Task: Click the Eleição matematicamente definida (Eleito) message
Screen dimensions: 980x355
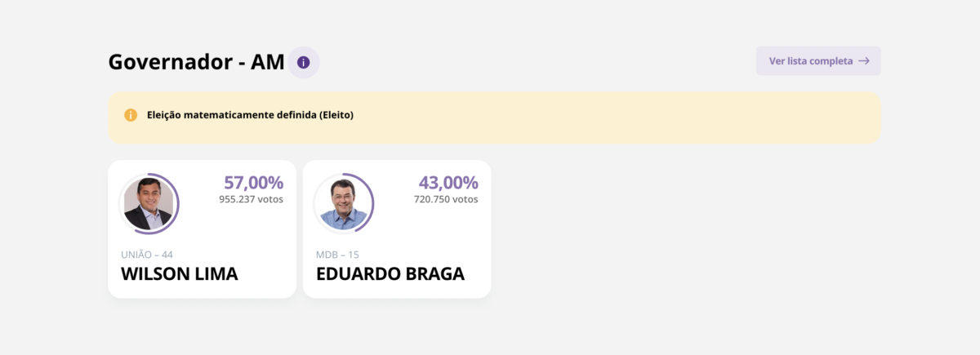Action: 250,115
